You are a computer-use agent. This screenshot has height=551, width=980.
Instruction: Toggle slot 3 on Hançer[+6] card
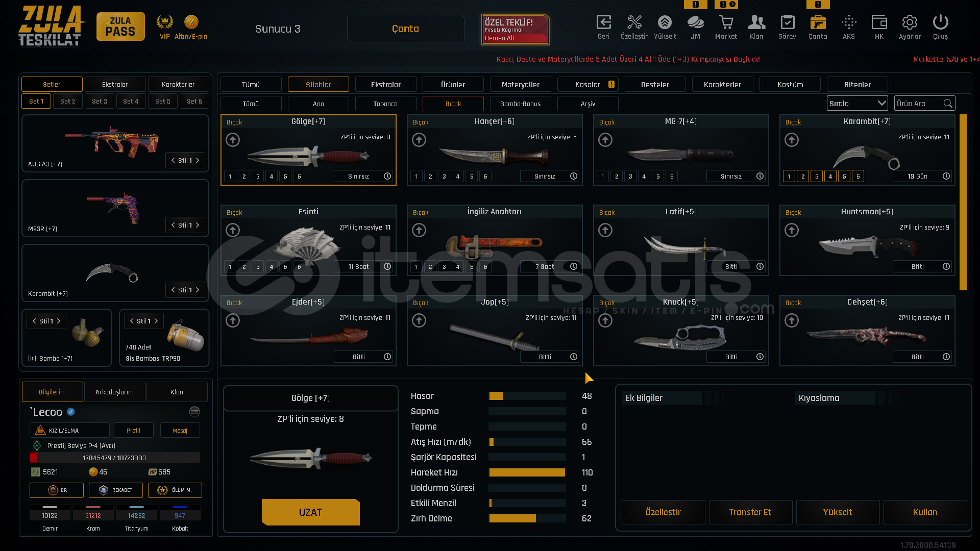(x=444, y=177)
